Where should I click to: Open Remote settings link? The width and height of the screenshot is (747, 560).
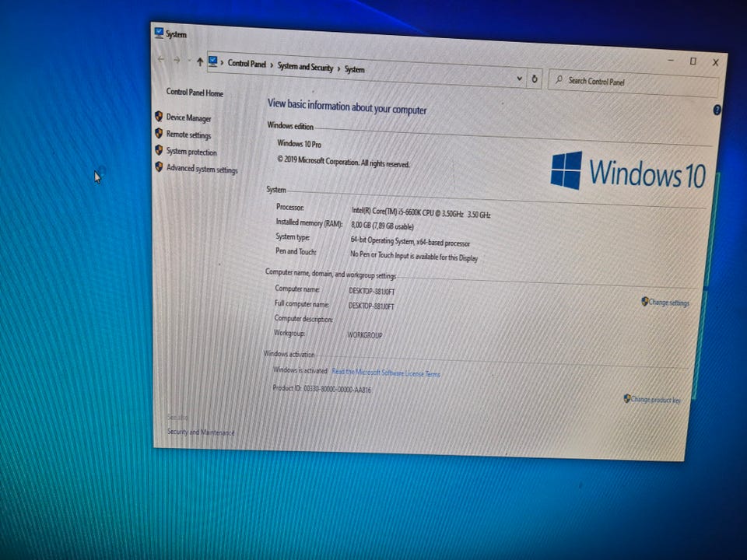(188, 135)
